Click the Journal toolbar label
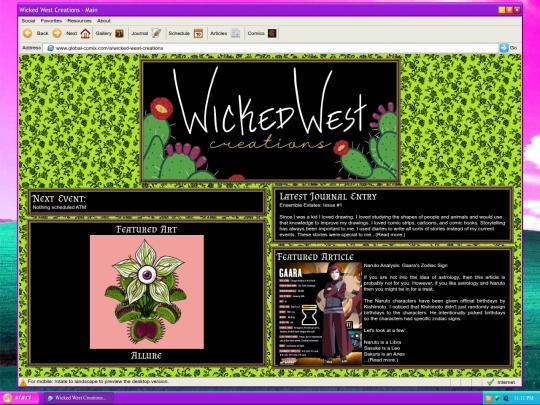The width and height of the screenshot is (540, 405). point(139,33)
